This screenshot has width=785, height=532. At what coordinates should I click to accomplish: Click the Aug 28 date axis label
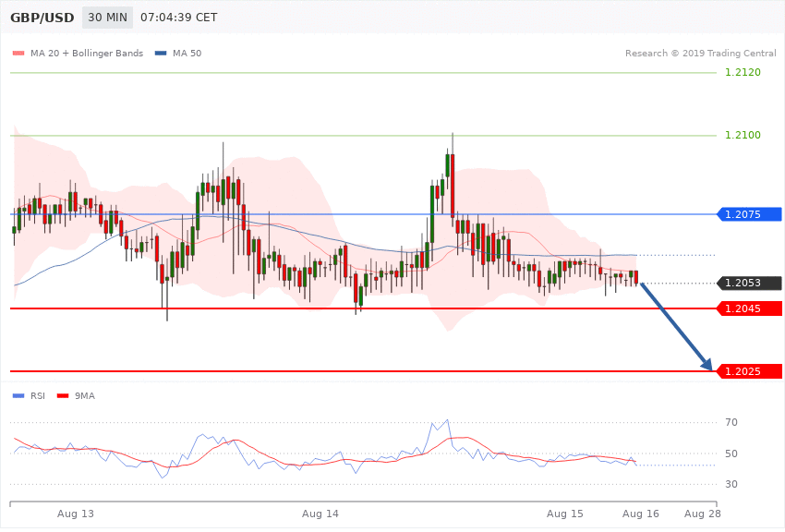(703, 514)
